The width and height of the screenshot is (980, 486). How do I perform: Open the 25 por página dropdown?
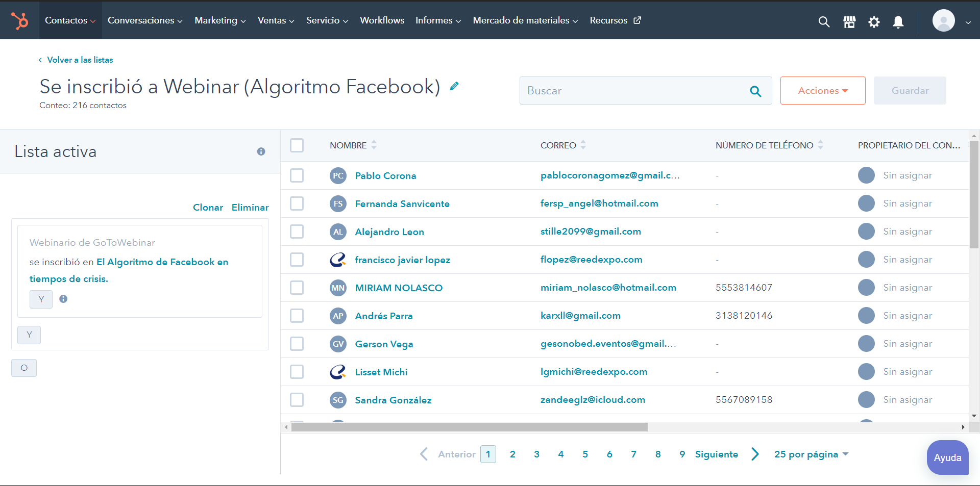tap(811, 454)
